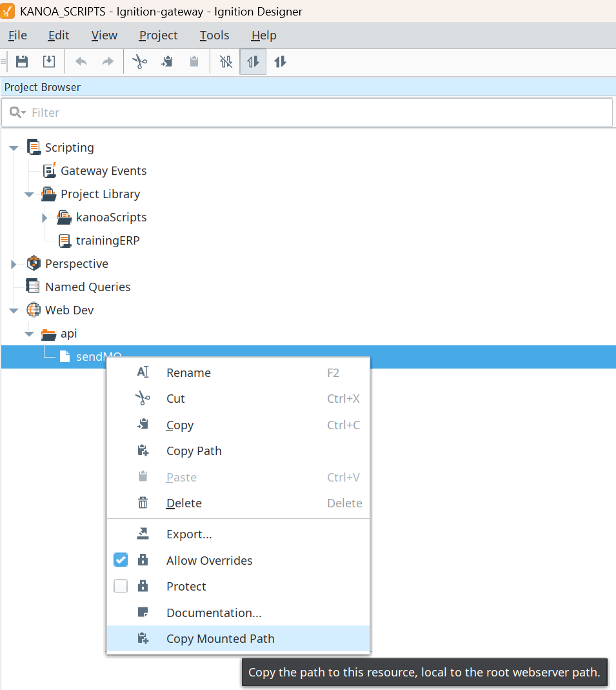Click the last read/write arrows toolbar icon

[x=280, y=61]
